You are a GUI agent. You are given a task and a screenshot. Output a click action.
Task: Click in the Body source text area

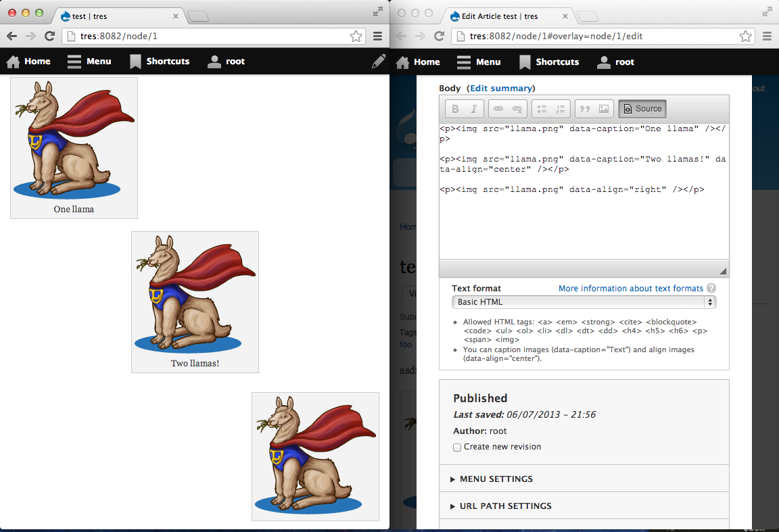(584, 191)
